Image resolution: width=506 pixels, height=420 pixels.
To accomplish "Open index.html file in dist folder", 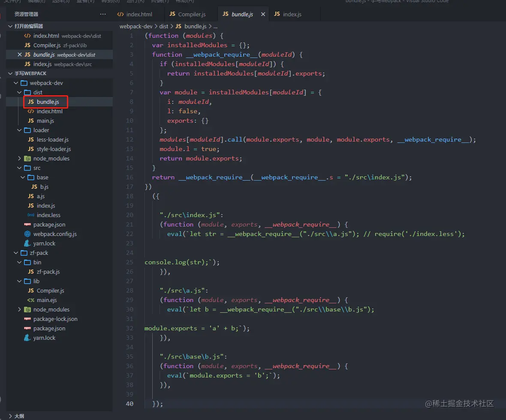I will point(59,111).
